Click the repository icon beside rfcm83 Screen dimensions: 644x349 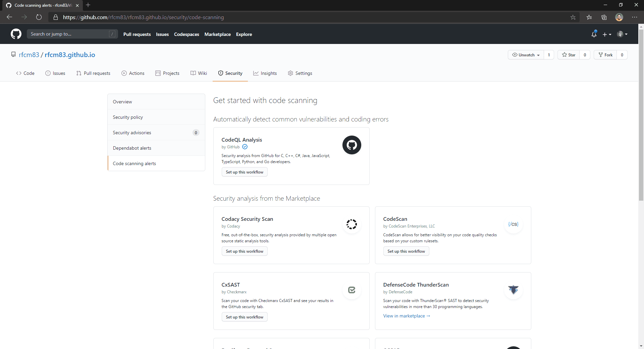click(x=13, y=54)
